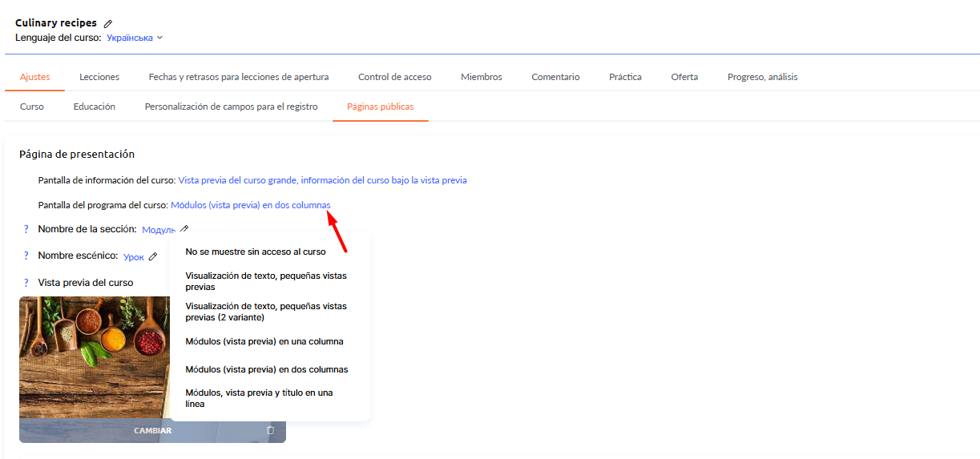Select the Curso sub-tab

(x=32, y=107)
